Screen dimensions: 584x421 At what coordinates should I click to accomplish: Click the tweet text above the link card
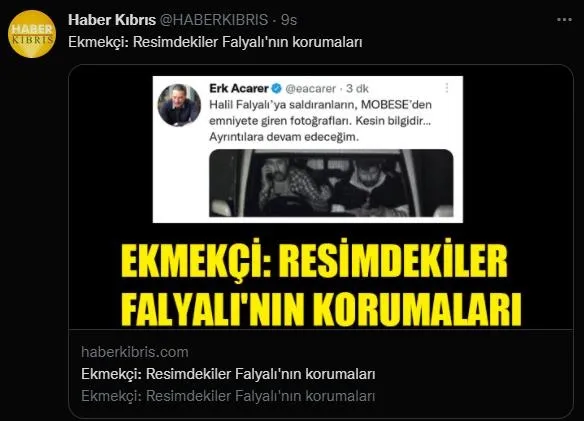[x=215, y=42]
